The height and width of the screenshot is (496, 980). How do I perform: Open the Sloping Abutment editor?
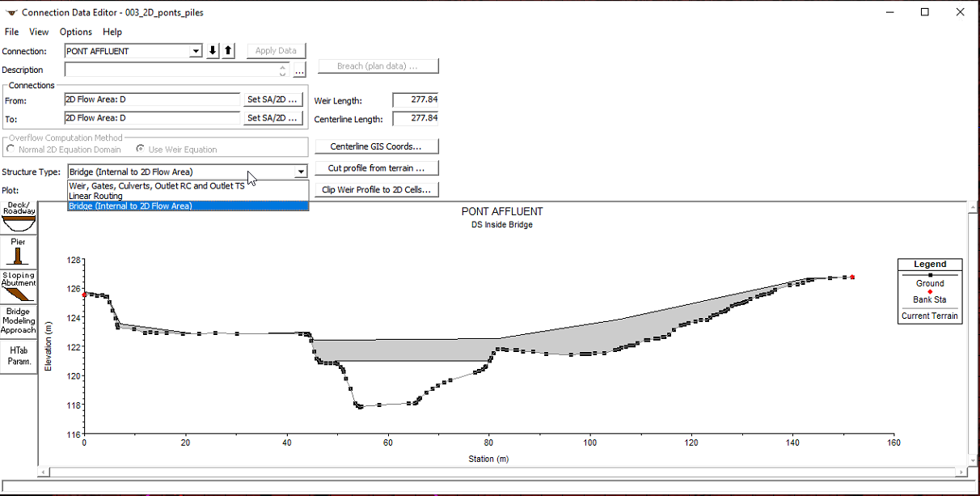pyautogui.click(x=18, y=287)
